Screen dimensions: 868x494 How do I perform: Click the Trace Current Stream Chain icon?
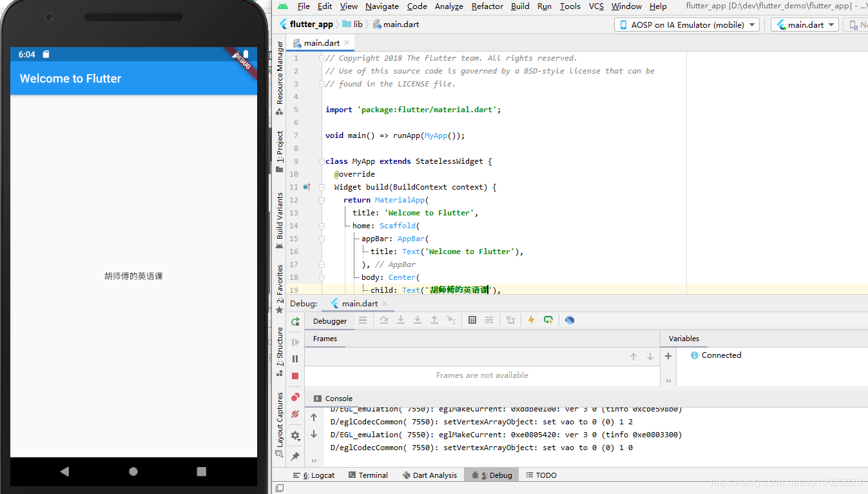coord(489,320)
